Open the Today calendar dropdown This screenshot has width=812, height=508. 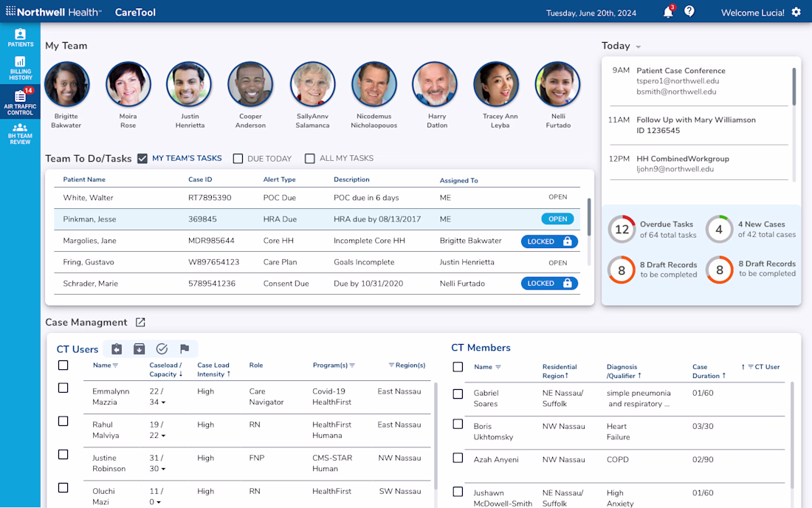(638, 47)
